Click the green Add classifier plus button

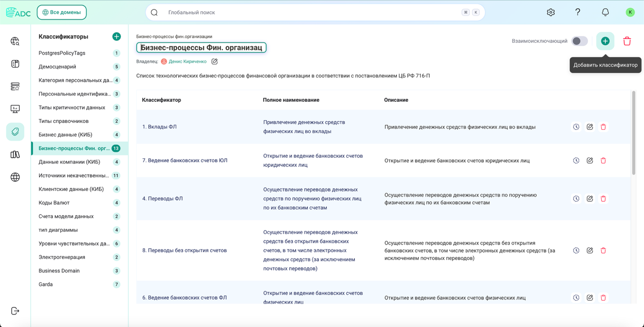click(x=605, y=41)
